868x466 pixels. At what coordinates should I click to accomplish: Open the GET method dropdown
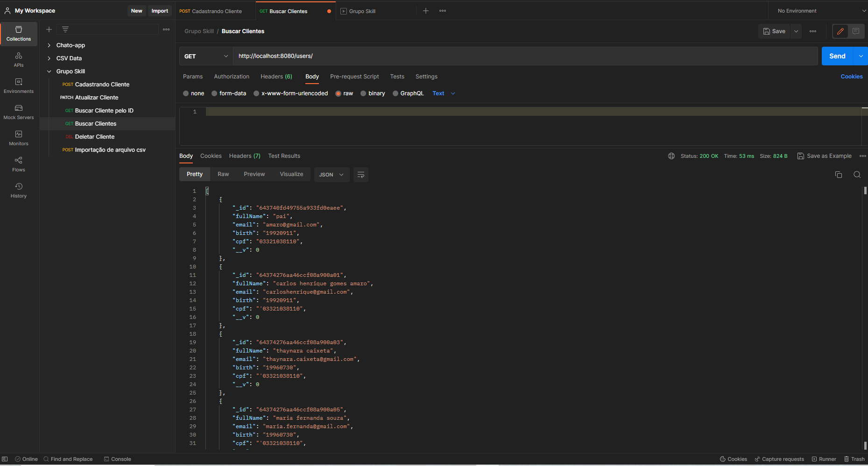[206, 56]
